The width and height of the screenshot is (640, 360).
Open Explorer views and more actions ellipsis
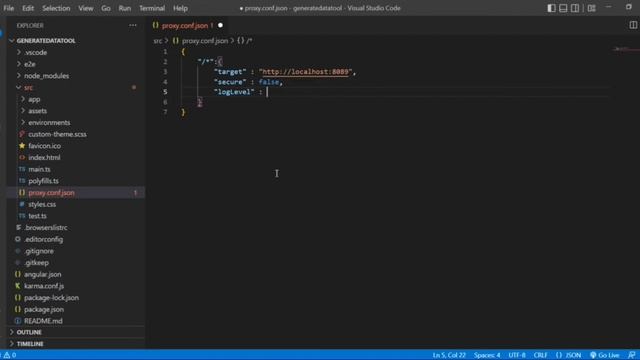(x=133, y=25)
